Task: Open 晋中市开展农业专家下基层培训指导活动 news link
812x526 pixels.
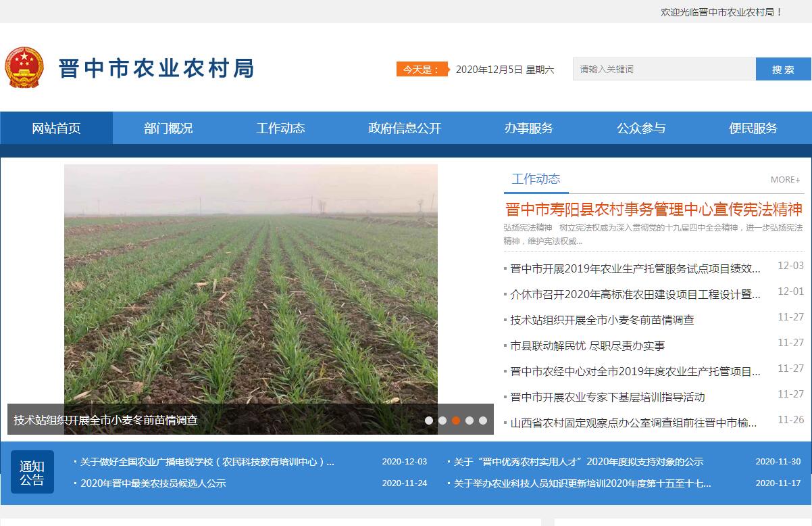Action: (x=607, y=397)
